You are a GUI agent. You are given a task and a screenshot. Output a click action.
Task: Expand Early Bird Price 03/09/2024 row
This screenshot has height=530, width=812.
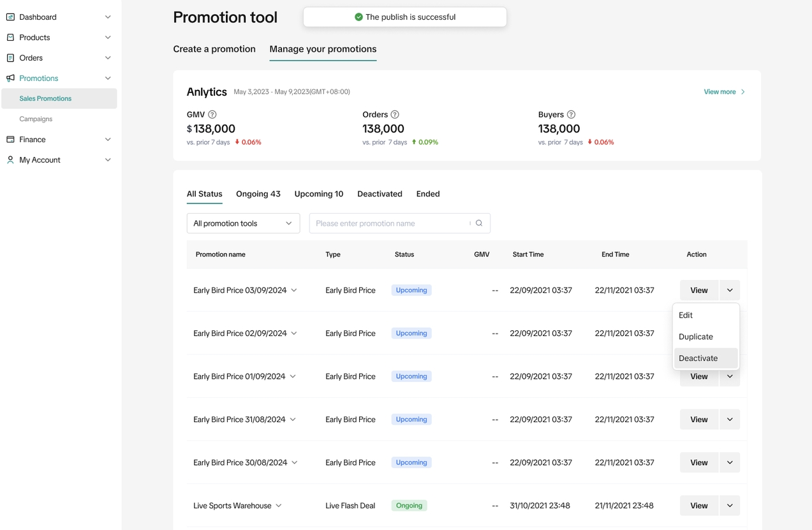[294, 290]
